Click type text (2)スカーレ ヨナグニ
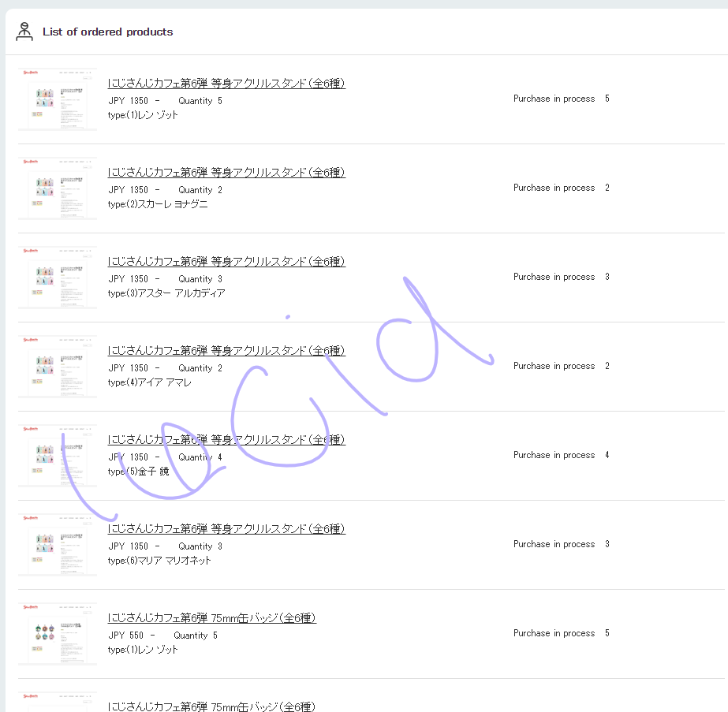 (158, 204)
